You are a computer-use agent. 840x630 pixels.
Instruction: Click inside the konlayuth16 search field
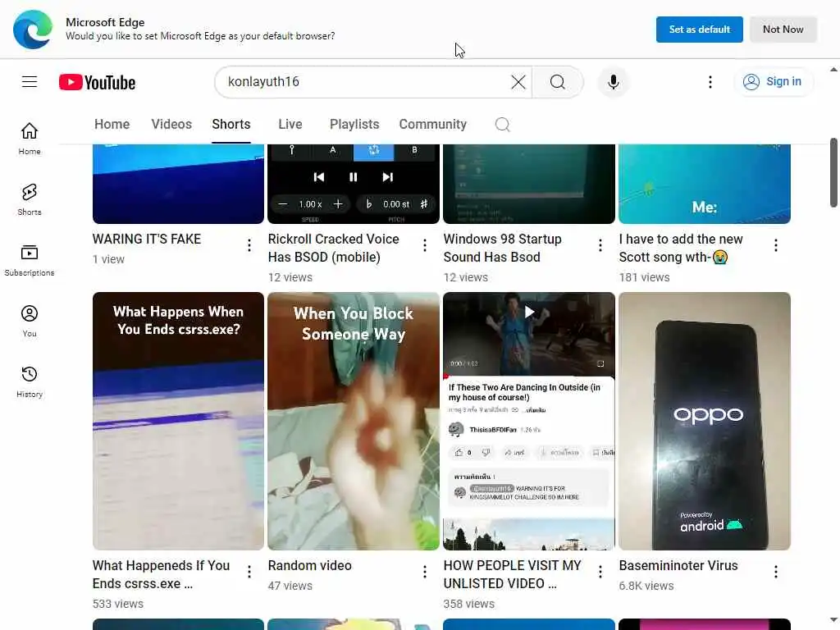coord(364,82)
